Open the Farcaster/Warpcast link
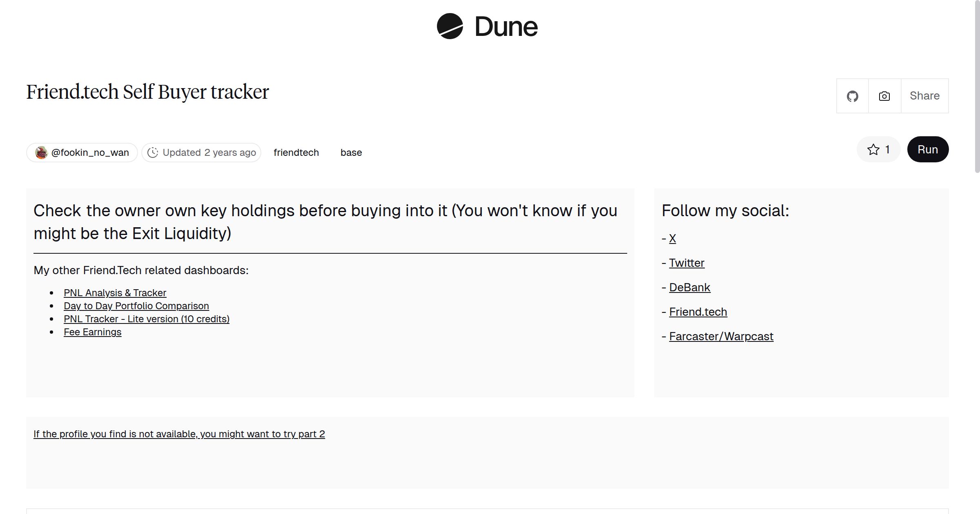Screen dimensions: 980x514 pos(721,337)
